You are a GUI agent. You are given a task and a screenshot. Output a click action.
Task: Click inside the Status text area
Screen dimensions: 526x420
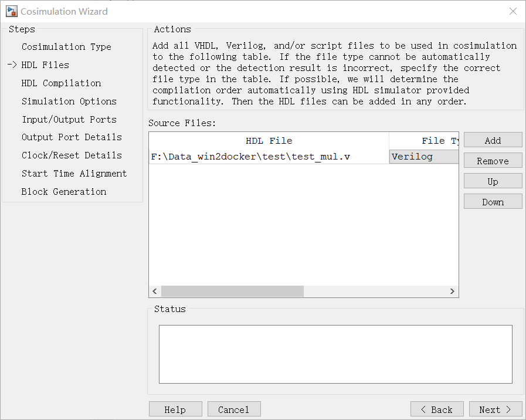point(335,354)
